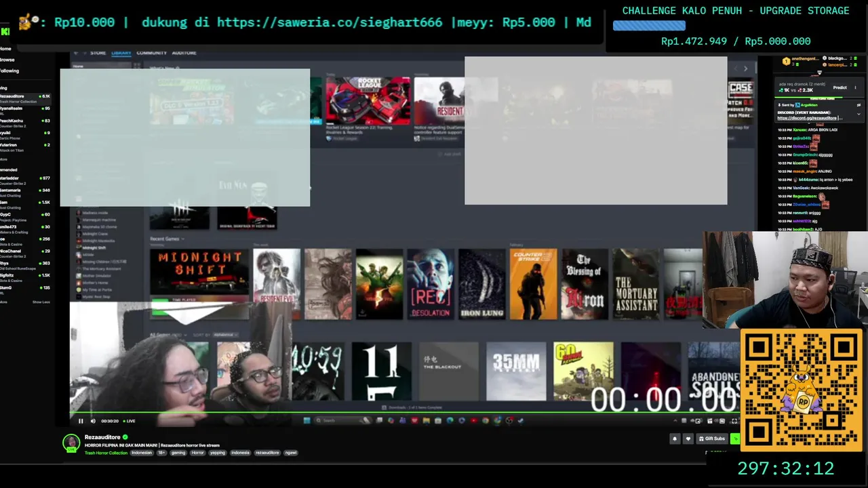Click the Gift Subs button
The width and height of the screenshot is (868, 488).
712,439
